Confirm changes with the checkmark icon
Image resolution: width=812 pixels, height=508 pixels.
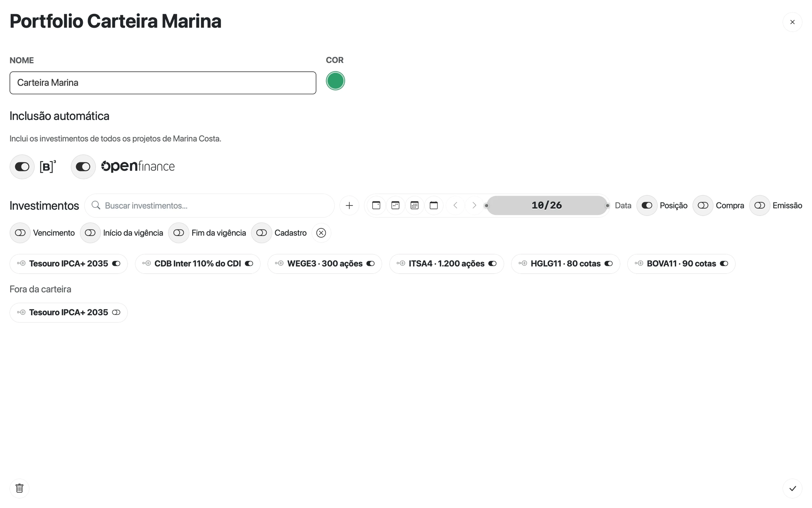point(792,488)
